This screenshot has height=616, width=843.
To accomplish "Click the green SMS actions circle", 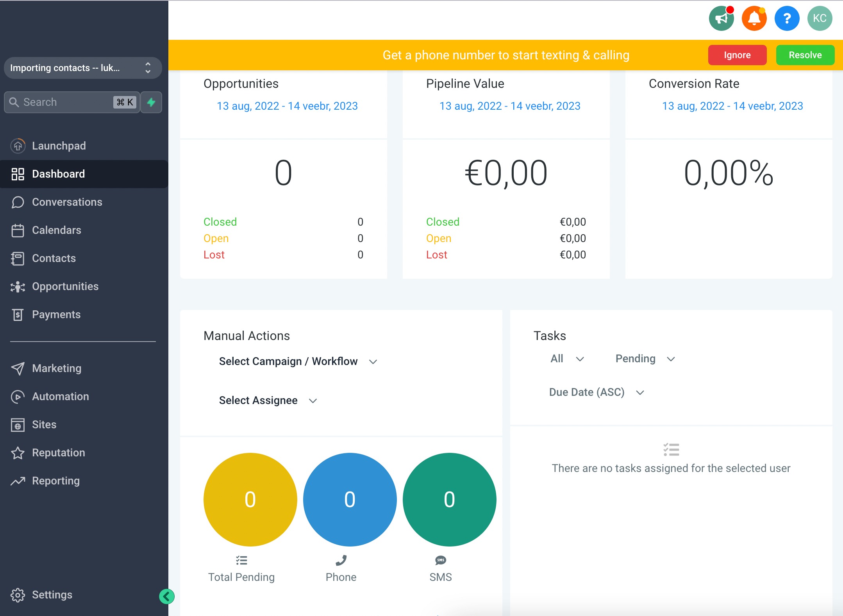I will coord(449,499).
